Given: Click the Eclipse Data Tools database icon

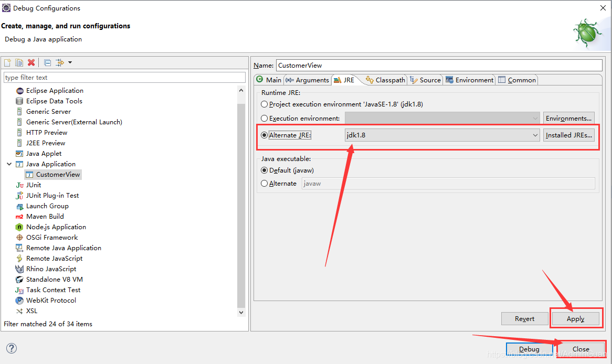Looking at the screenshot, I should point(19,101).
